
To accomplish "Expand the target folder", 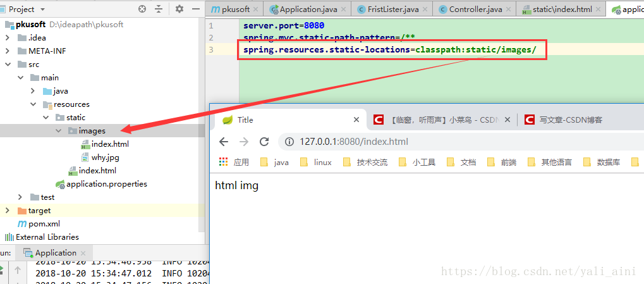I will pos(8,211).
